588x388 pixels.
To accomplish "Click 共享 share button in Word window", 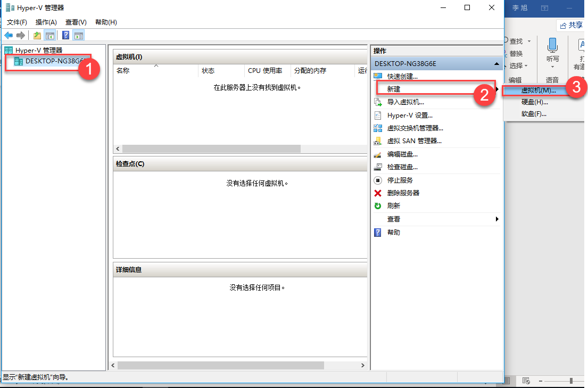I will click(571, 25).
